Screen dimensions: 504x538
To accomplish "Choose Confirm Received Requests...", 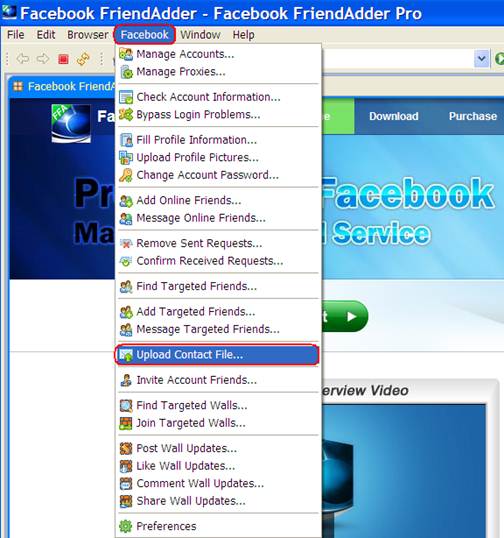I will click(218, 261).
